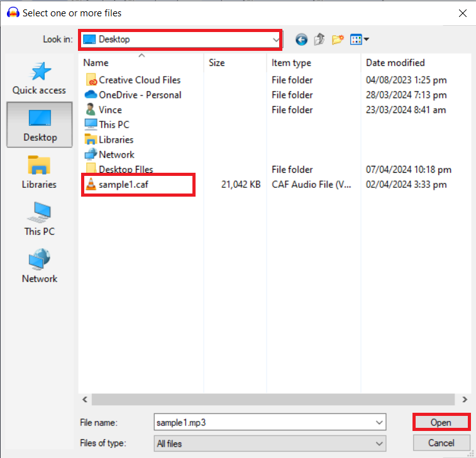Image resolution: width=476 pixels, height=458 pixels.
Task: Select OneDrive - Personal folder
Action: point(133,95)
